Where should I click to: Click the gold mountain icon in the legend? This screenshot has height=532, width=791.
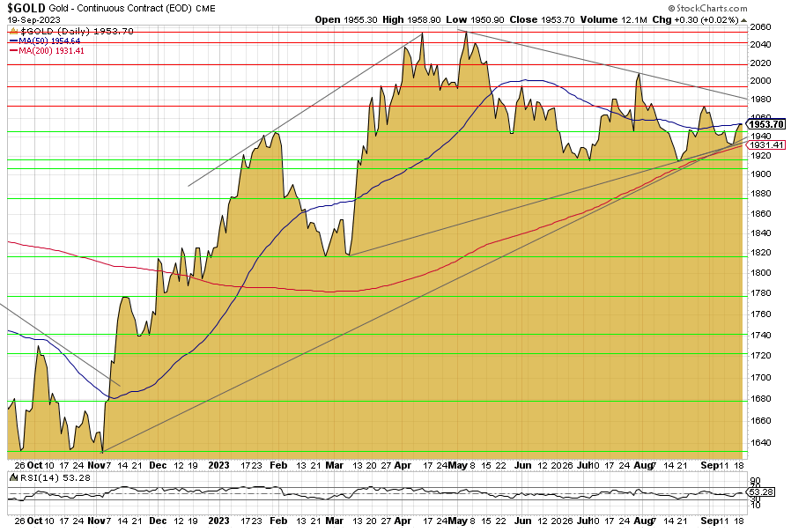point(13,31)
